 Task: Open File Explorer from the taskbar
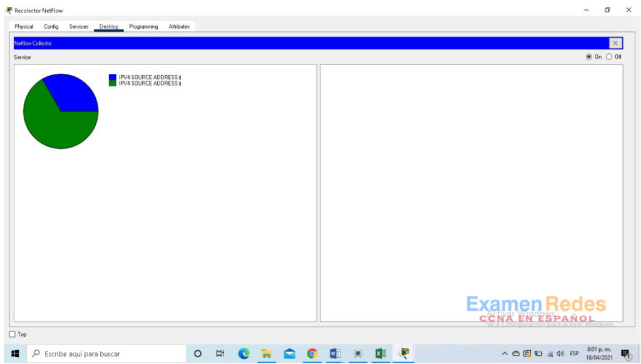[x=265, y=353]
